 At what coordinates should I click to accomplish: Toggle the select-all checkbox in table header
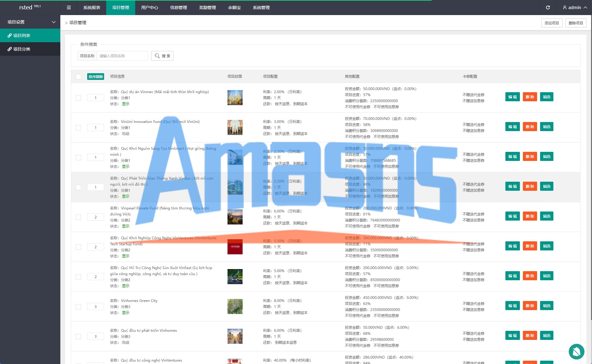pyautogui.click(x=78, y=77)
